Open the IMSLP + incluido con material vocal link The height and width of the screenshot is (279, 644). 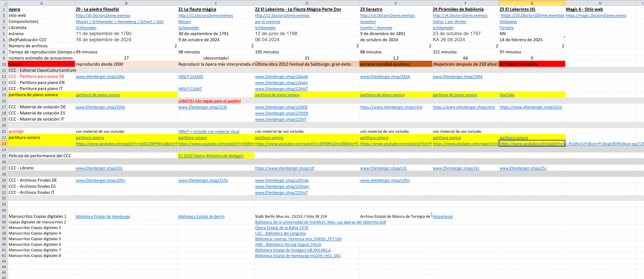coord(209,132)
